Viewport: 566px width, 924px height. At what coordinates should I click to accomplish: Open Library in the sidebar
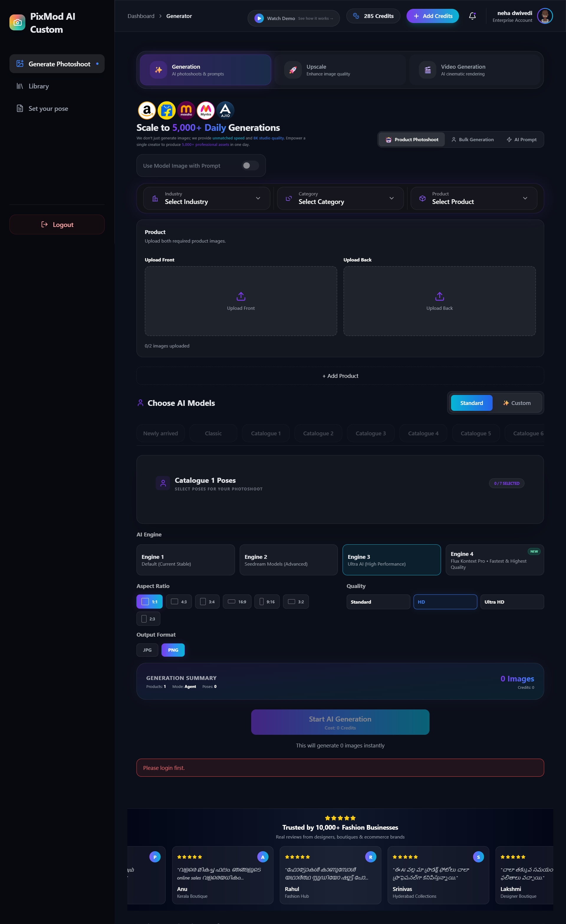click(57, 86)
